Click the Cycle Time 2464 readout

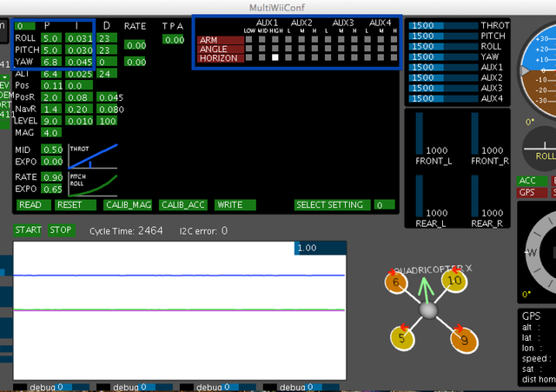(150, 230)
